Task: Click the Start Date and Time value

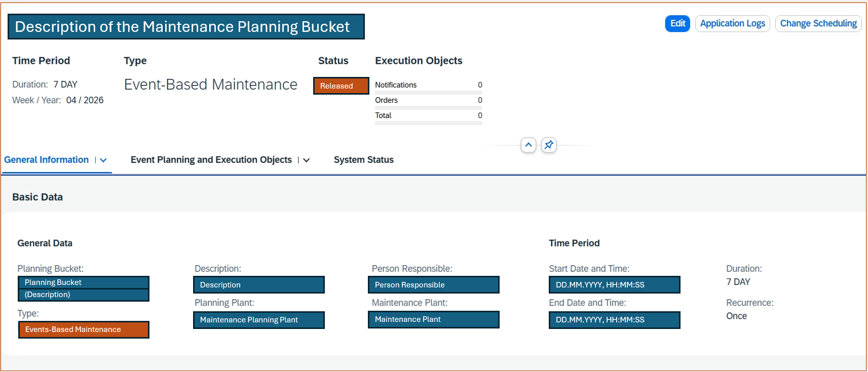Action: [614, 285]
